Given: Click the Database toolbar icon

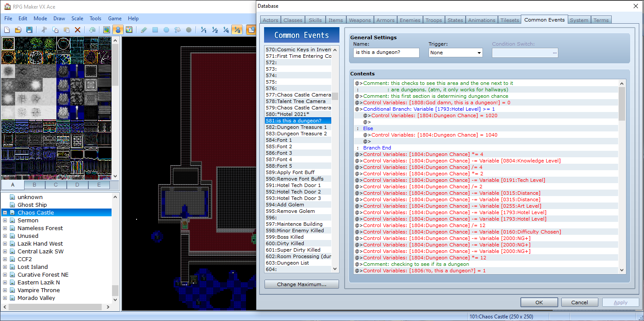Looking at the screenshot, I should point(251,30).
